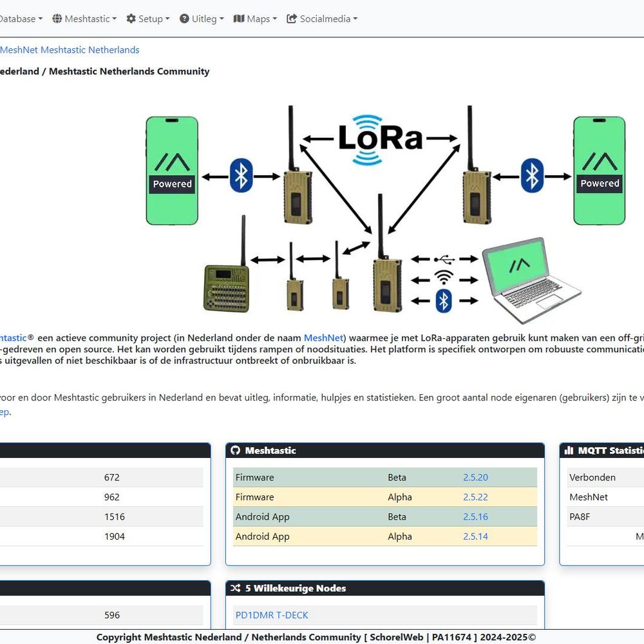Expand the Meshtastic navigation dropdown
Image resolution: width=644 pixels, height=644 pixels.
pyautogui.click(x=84, y=19)
